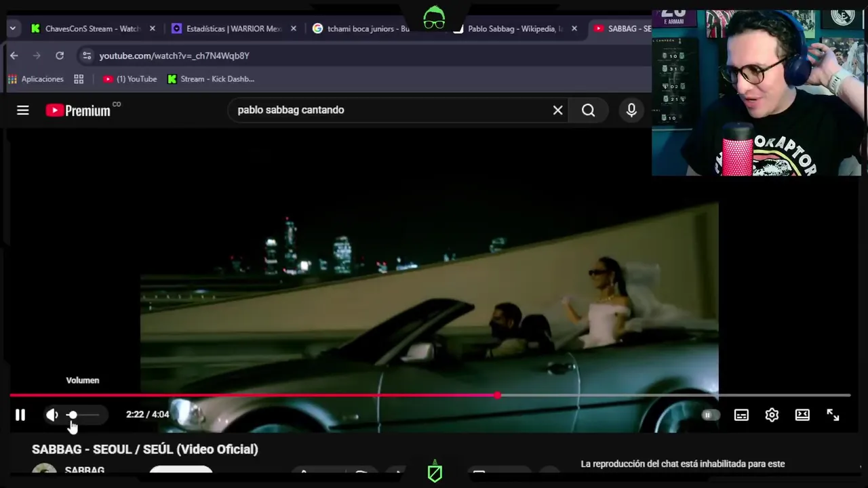Open the player settings gear
Viewport: 868px width, 488px height.
click(x=772, y=415)
